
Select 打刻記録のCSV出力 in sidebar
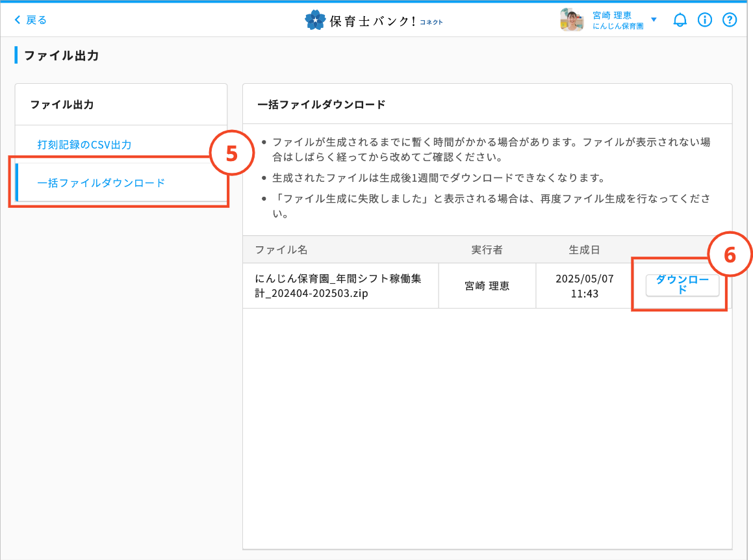click(84, 144)
